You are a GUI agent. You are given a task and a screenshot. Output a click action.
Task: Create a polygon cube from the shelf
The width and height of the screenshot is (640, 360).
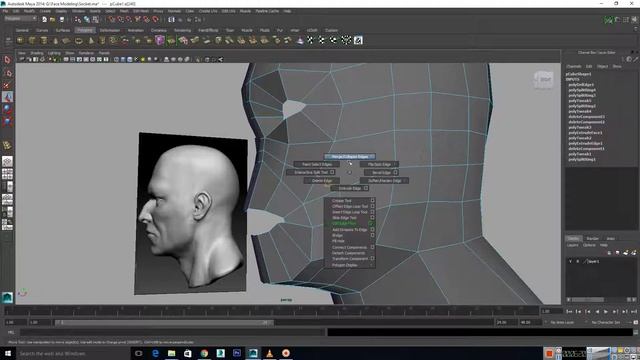(32, 40)
